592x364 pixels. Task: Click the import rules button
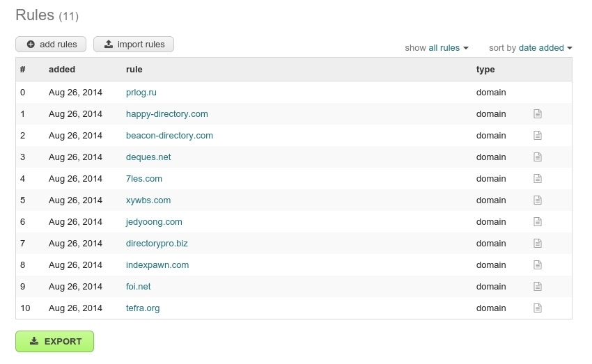[x=134, y=44]
